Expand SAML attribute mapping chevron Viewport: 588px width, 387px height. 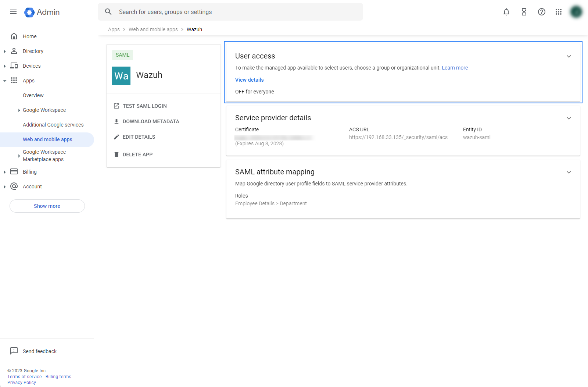click(569, 172)
